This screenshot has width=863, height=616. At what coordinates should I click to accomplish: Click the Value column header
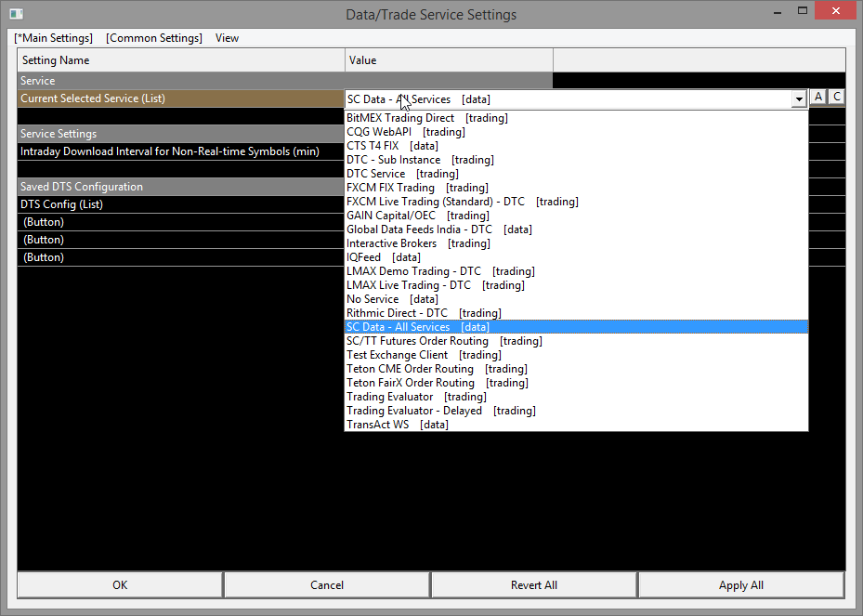click(449, 60)
